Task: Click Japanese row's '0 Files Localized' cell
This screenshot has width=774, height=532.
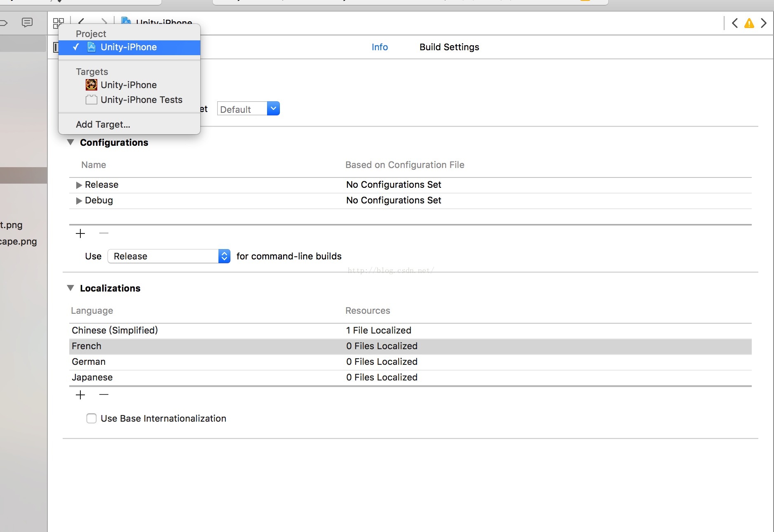Action: click(x=382, y=377)
